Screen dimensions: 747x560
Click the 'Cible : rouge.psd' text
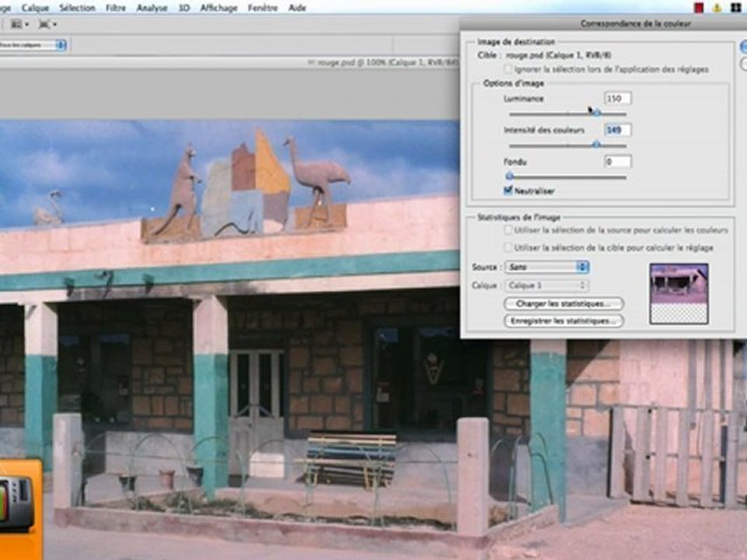[545, 55]
